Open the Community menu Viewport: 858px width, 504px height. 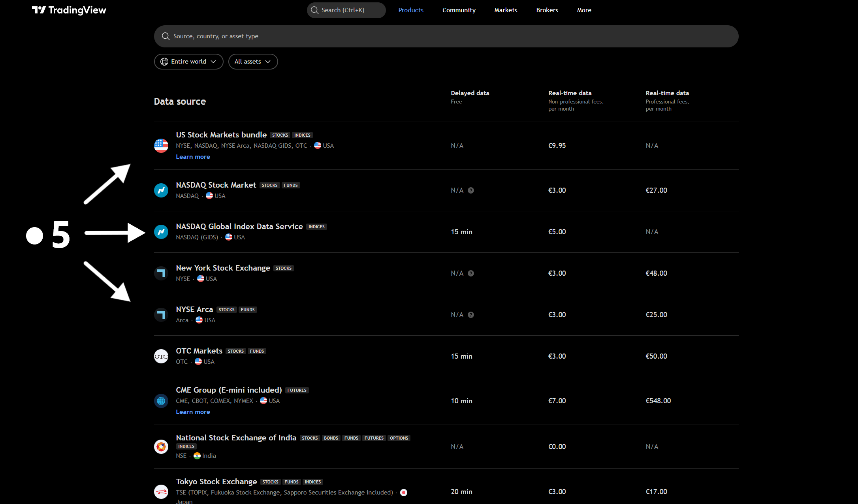coord(459,10)
